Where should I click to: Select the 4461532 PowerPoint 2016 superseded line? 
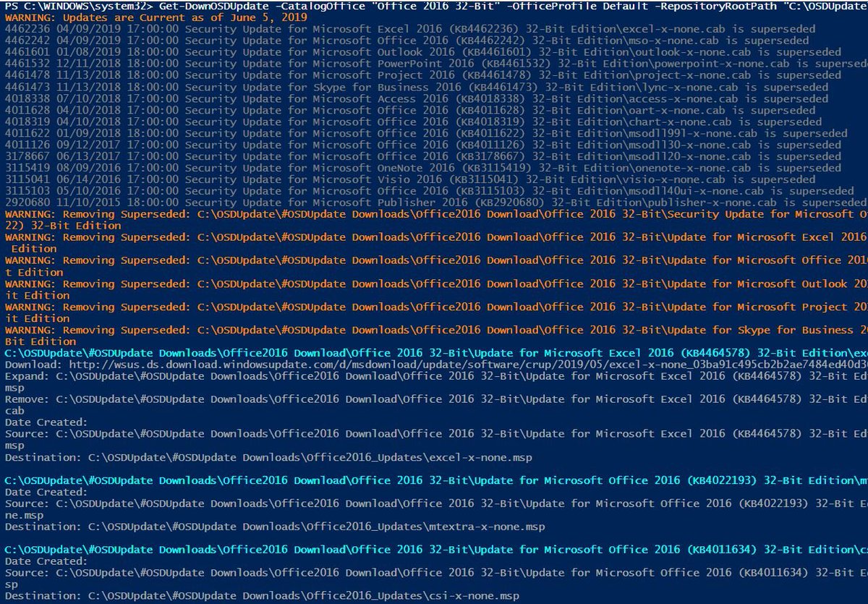(x=436, y=64)
